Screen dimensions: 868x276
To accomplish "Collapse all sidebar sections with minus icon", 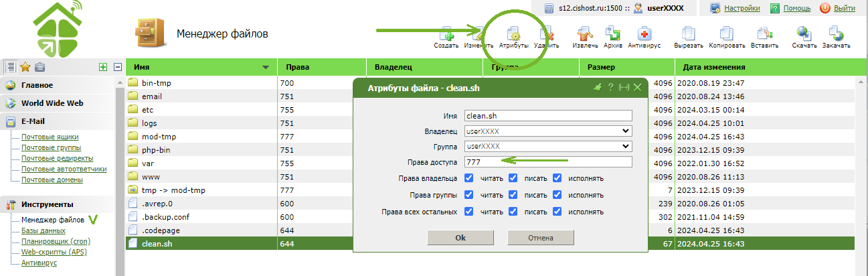I will tap(118, 67).
